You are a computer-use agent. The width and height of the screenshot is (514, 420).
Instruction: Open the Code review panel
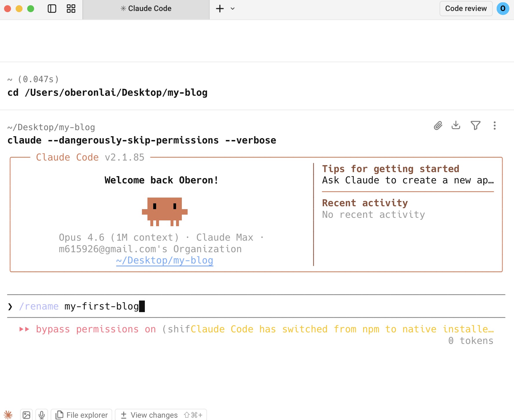pyautogui.click(x=466, y=9)
